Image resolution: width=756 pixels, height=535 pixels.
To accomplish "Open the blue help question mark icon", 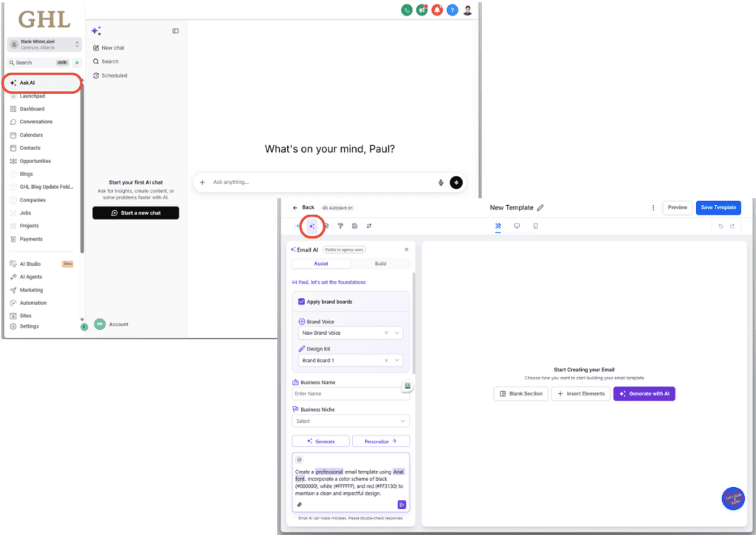I will pyautogui.click(x=453, y=10).
